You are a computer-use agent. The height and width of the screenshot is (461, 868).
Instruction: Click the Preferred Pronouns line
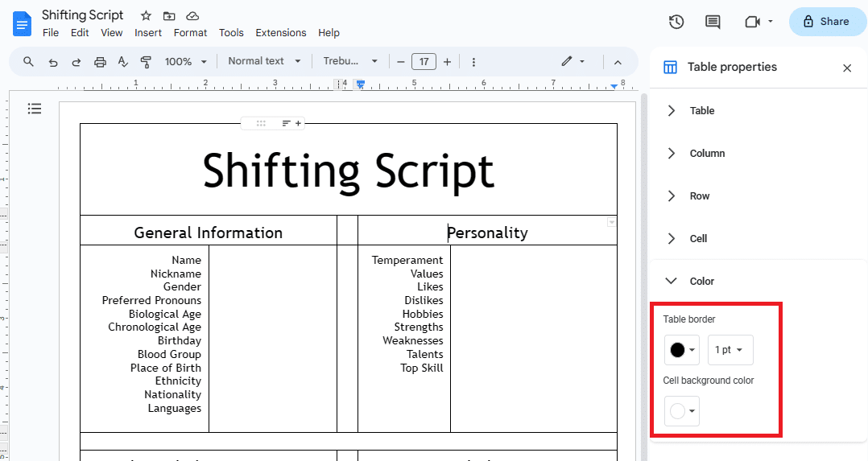pyautogui.click(x=151, y=301)
